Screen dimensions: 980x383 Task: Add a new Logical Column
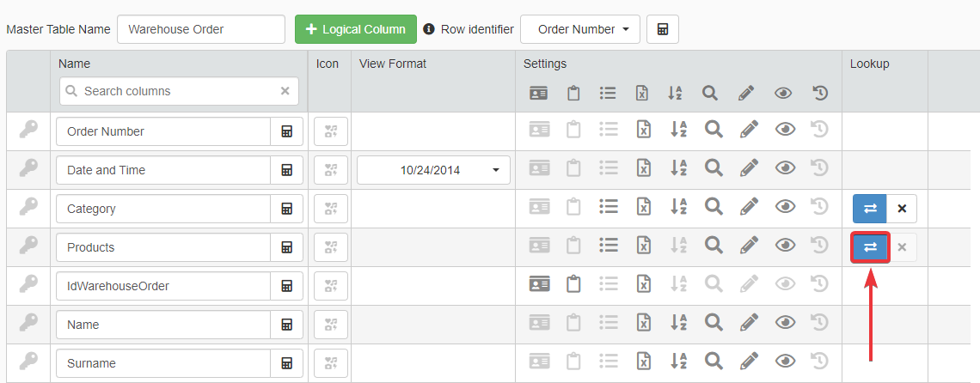[356, 29]
